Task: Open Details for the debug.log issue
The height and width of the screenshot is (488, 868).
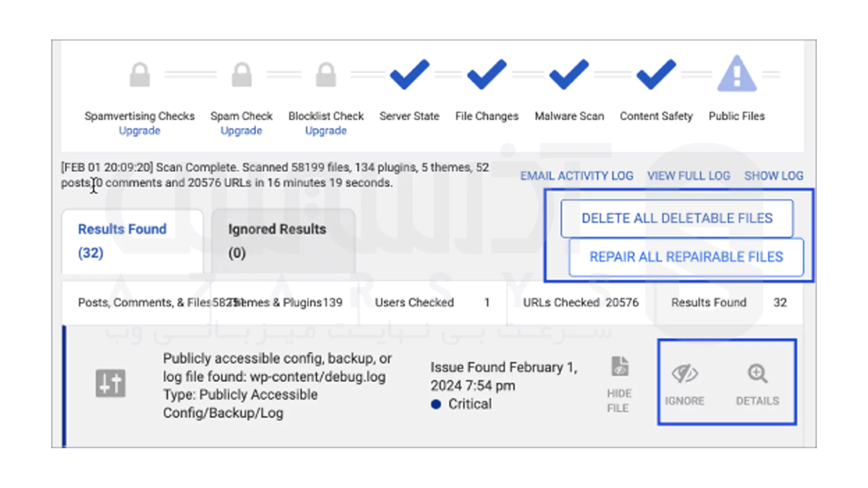Action: (757, 383)
